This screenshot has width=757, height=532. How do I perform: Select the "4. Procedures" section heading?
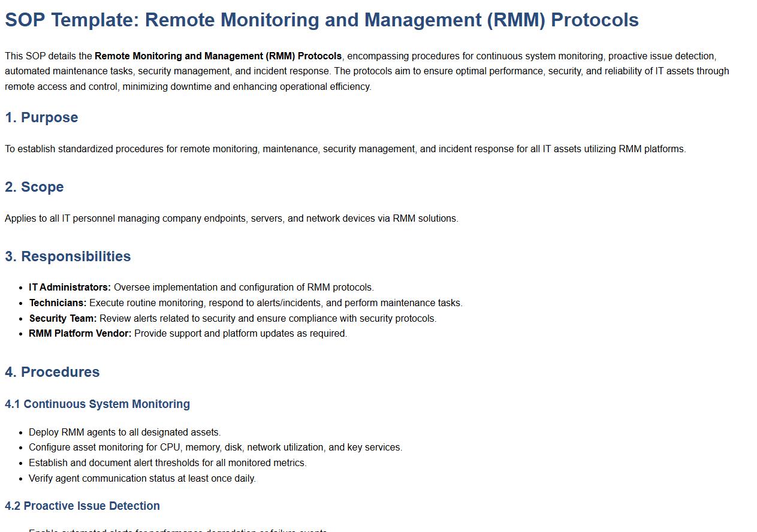click(52, 372)
